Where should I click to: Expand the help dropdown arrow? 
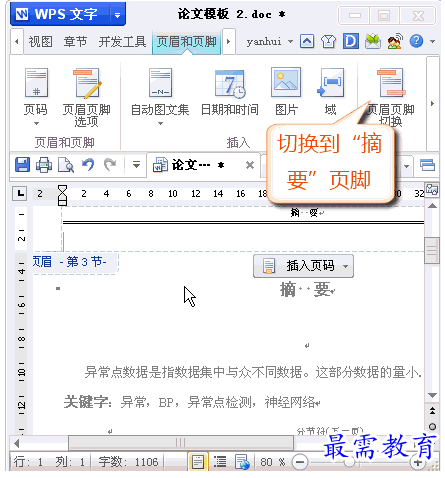pyautogui.click(x=432, y=42)
